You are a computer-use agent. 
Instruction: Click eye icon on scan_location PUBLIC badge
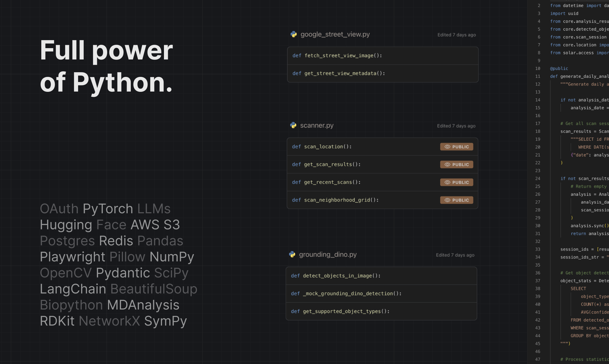tap(447, 147)
